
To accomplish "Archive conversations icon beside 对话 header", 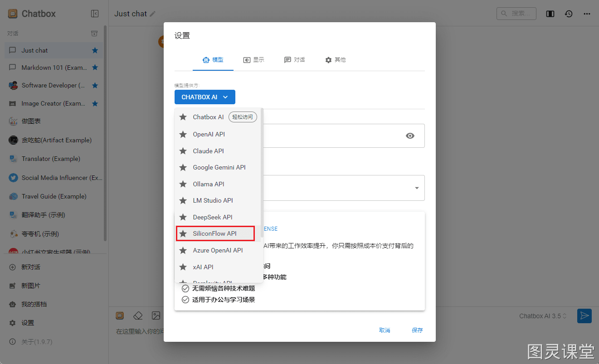I will click(x=94, y=34).
